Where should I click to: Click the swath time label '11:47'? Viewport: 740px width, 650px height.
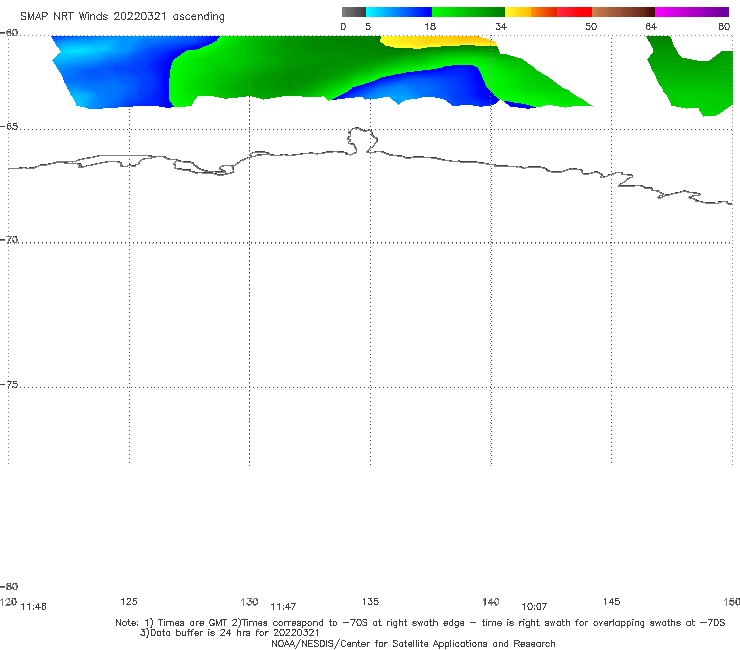[x=283, y=607]
